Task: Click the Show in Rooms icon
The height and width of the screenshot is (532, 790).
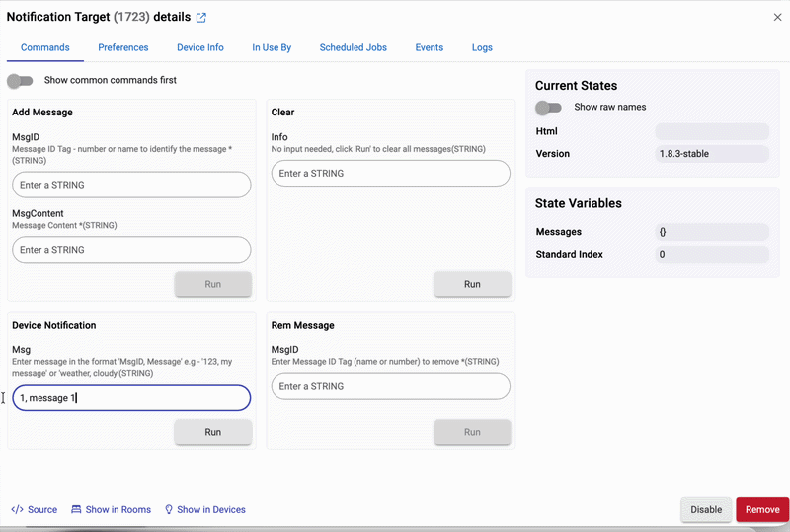Action: [77, 509]
